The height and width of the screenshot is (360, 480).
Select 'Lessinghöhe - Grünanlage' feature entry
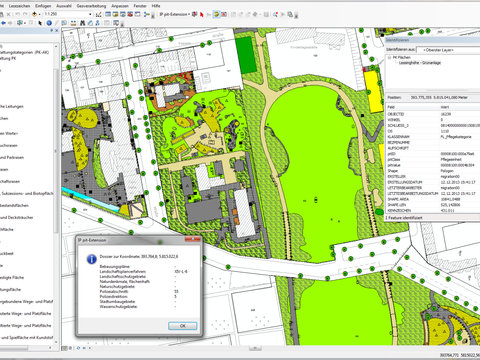pyautogui.click(x=420, y=63)
